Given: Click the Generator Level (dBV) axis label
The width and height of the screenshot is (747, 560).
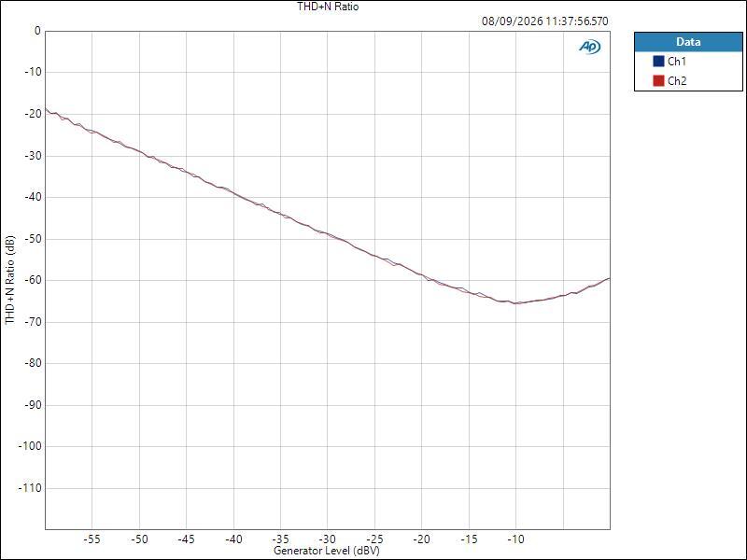Looking at the screenshot, I should (326, 551).
